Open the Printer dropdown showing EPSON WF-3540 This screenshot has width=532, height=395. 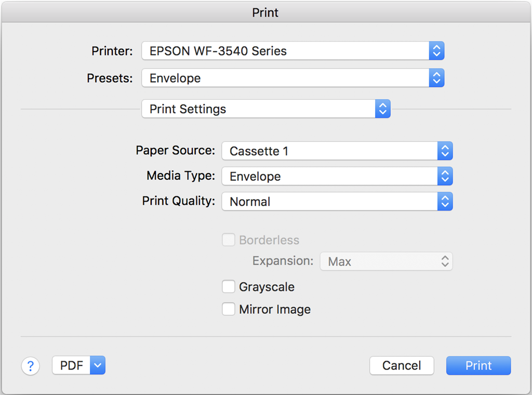(293, 51)
